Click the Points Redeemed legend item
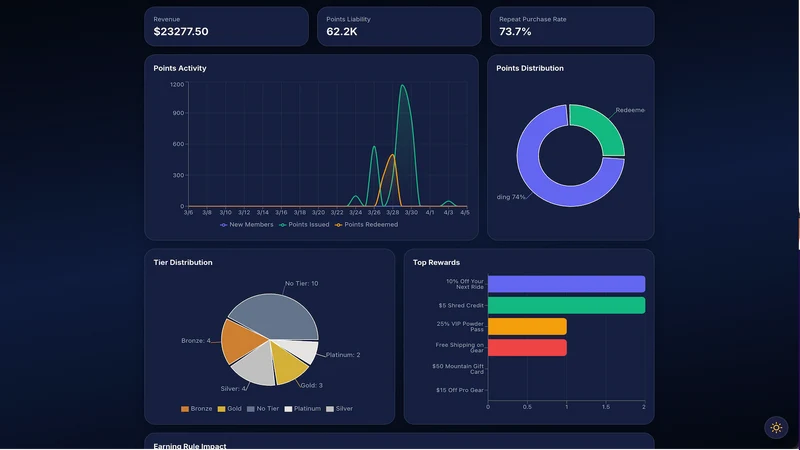The image size is (800, 450). 366,224
